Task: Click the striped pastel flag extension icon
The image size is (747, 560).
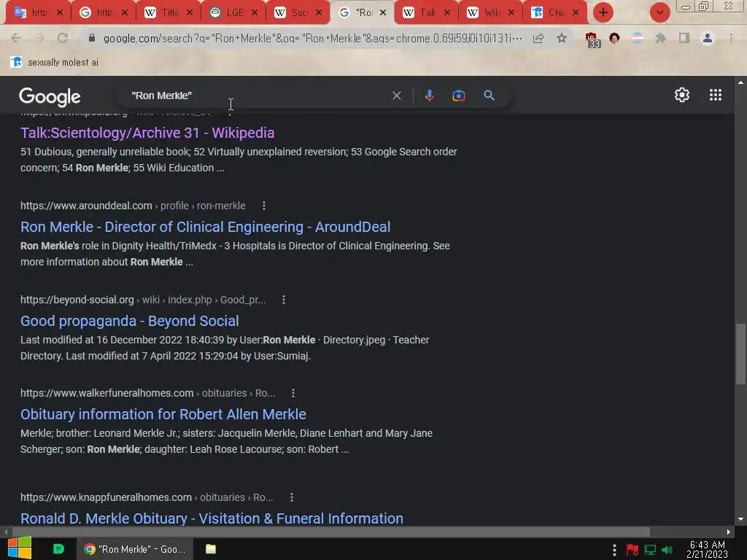Action: pyautogui.click(x=638, y=38)
